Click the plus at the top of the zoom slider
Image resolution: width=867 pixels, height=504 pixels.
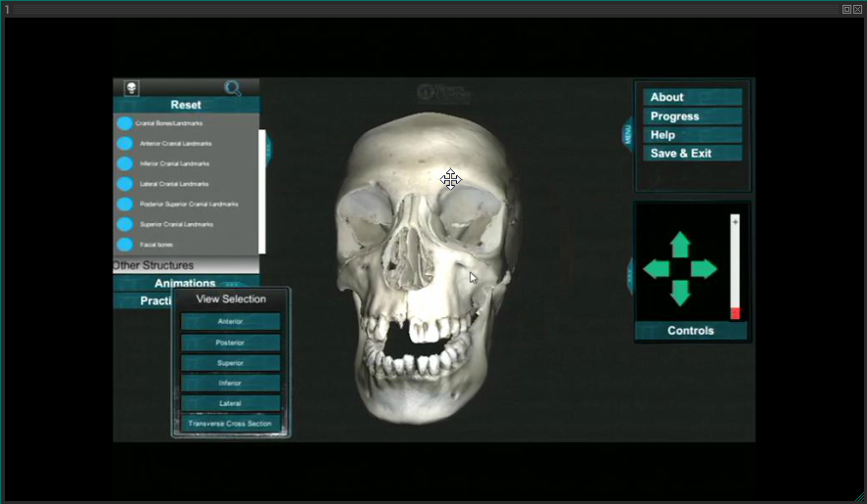pos(735,222)
